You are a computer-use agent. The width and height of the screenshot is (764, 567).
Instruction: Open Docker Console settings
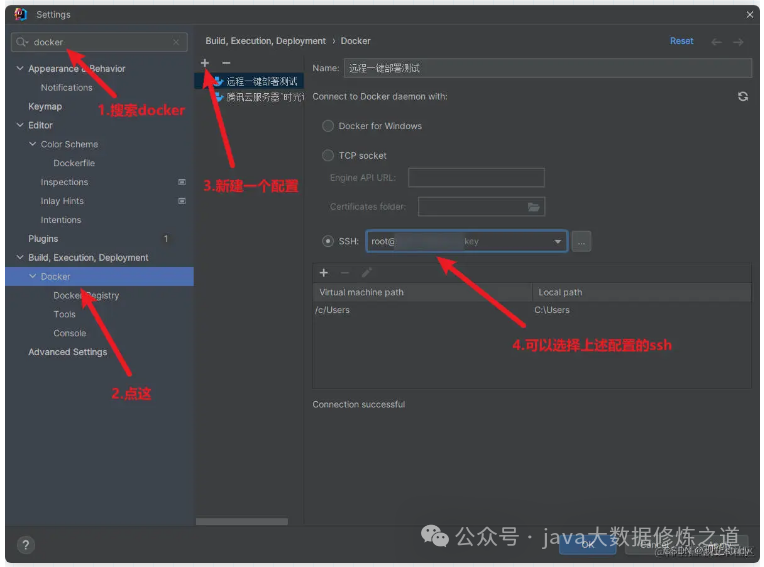[x=70, y=334]
